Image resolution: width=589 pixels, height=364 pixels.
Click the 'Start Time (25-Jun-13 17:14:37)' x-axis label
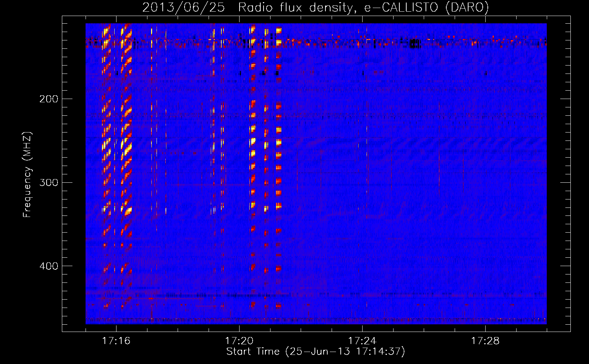(316, 352)
